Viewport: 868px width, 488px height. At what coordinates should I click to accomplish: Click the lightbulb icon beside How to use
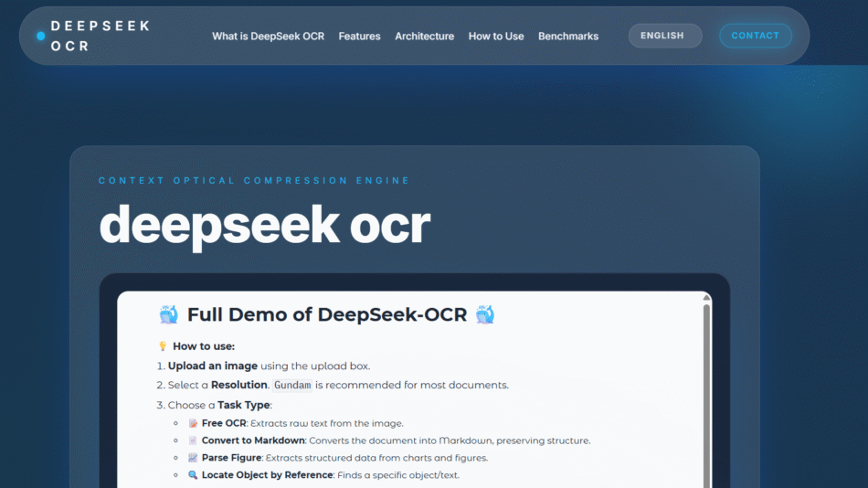click(163, 346)
